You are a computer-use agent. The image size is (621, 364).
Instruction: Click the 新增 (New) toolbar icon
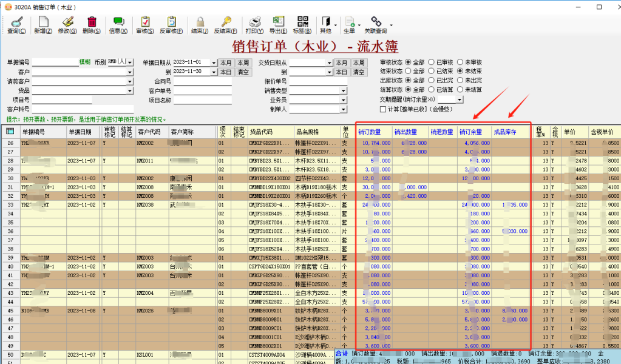point(42,24)
